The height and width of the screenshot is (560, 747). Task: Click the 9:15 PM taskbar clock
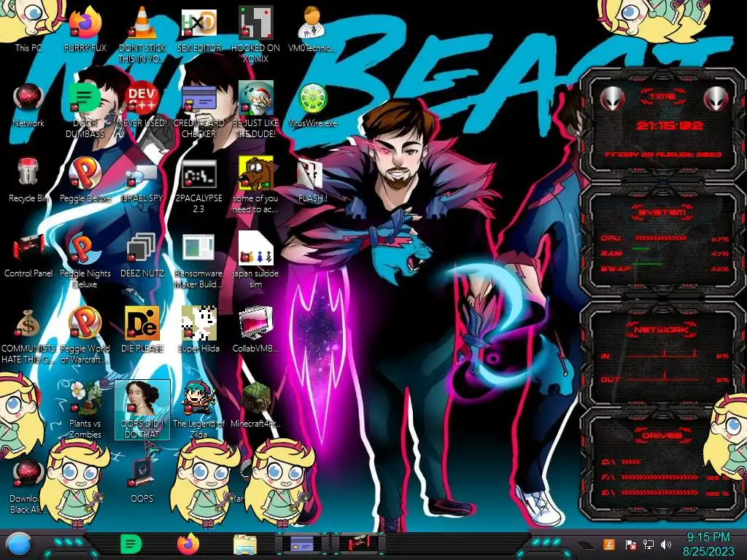[x=708, y=544]
